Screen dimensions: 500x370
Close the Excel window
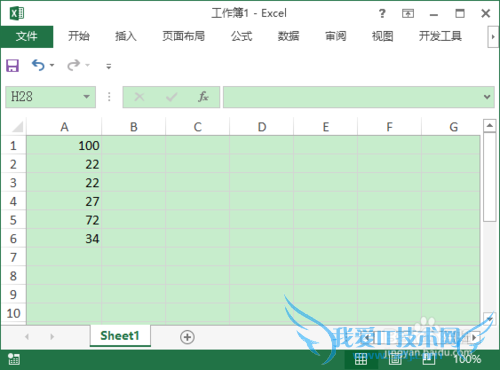point(486,14)
